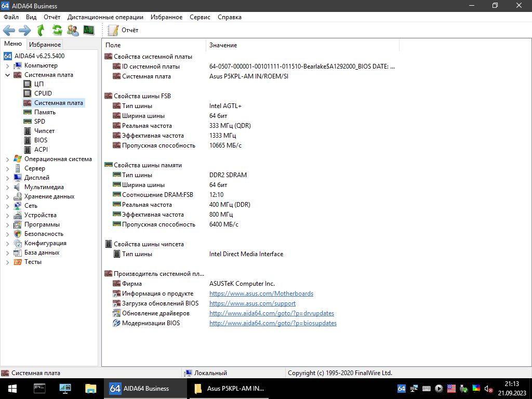532x399 pixels.
Task: Click the green up-level arrow icon
Action: coord(41,30)
